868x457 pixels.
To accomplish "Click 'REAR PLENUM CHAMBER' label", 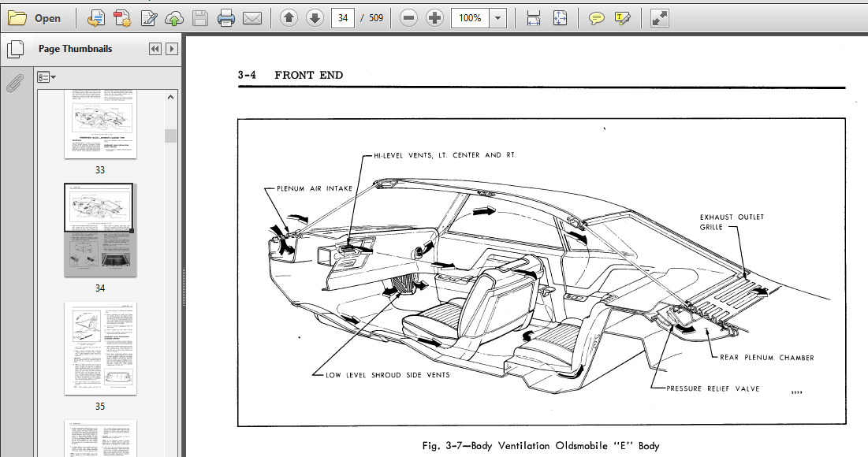I will 767,358.
